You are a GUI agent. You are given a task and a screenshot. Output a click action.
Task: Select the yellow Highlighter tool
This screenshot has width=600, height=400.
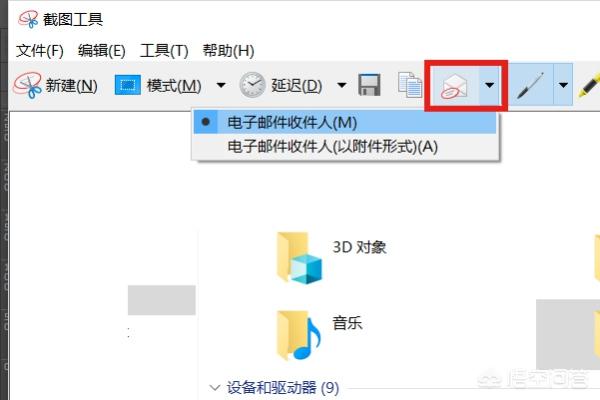click(x=589, y=85)
